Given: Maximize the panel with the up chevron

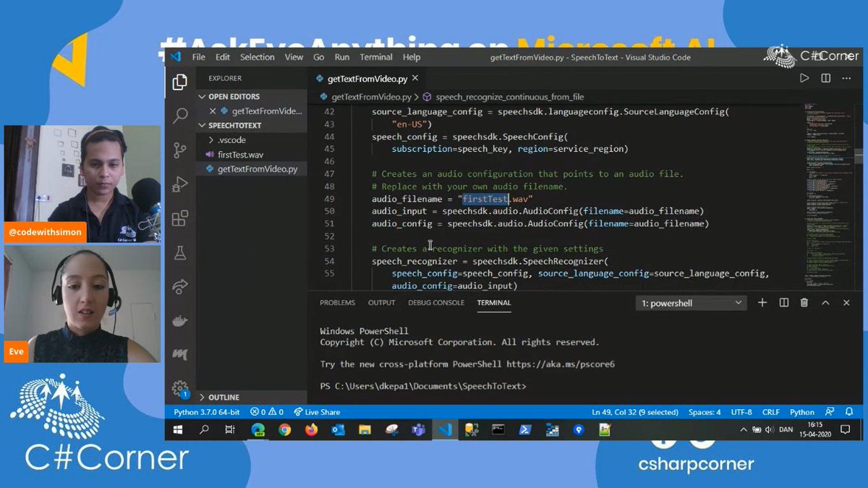Looking at the screenshot, I should [825, 303].
